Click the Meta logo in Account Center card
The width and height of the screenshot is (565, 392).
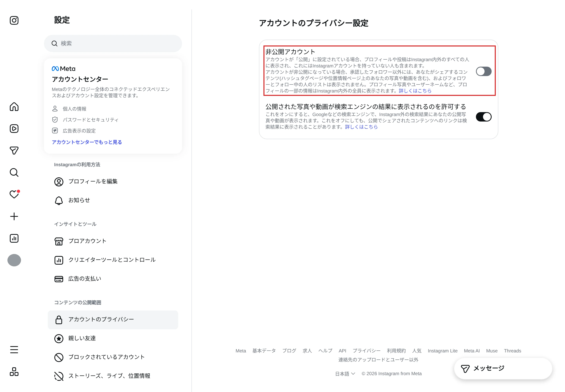coord(64,69)
